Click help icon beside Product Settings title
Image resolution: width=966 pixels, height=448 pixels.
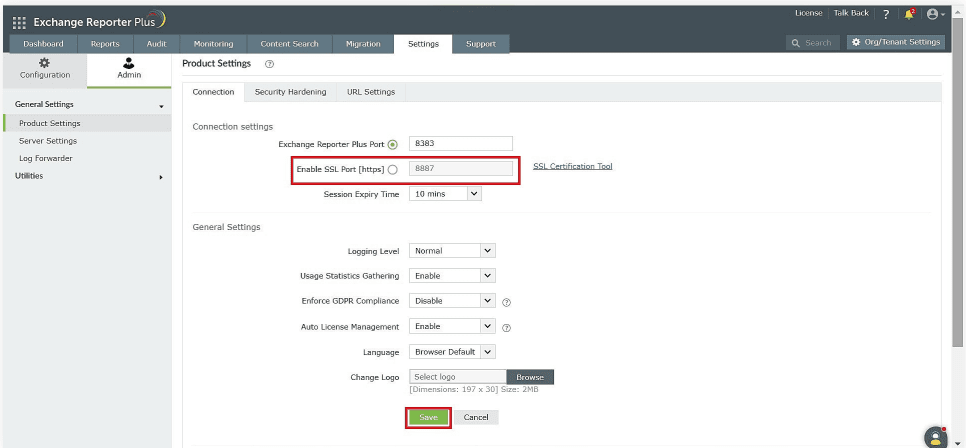(x=270, y=64)
